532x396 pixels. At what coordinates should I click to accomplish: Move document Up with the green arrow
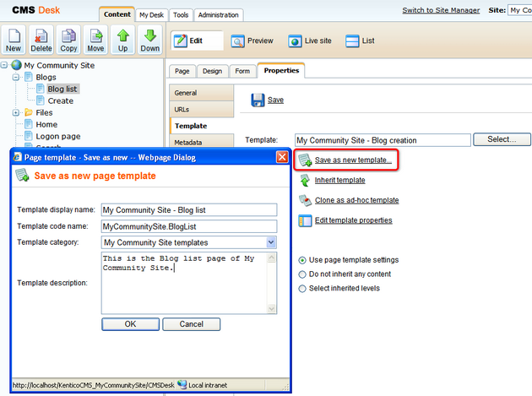[122, 40]
